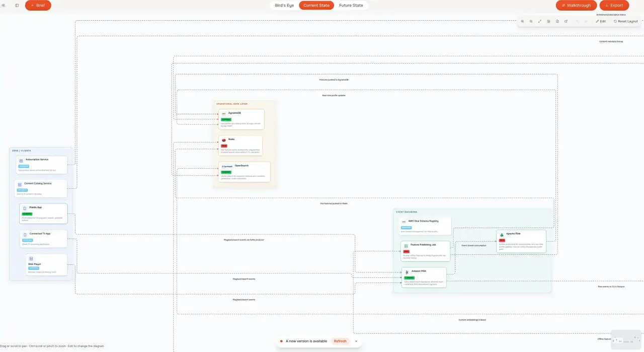Image resolution: width=644 pixels, height=352 pixels.
Task: Click Reset Layout
Action: tap(626, 21)
